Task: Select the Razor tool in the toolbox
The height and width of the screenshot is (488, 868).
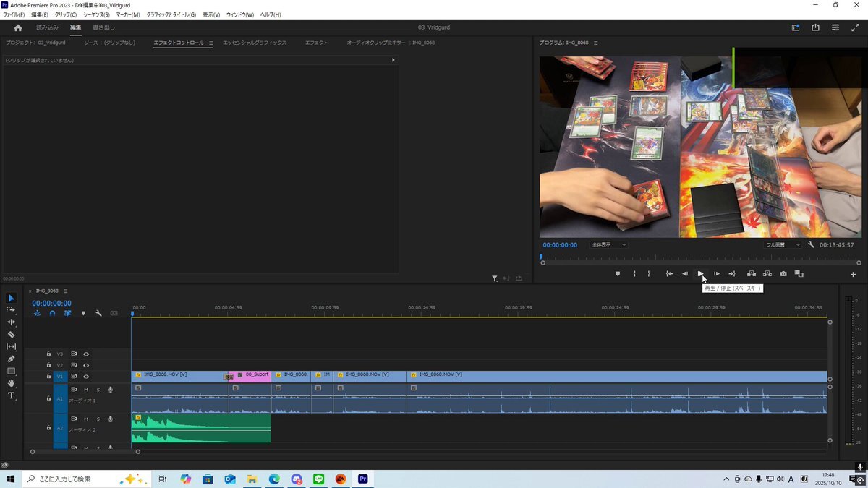Action: (11, 335)
